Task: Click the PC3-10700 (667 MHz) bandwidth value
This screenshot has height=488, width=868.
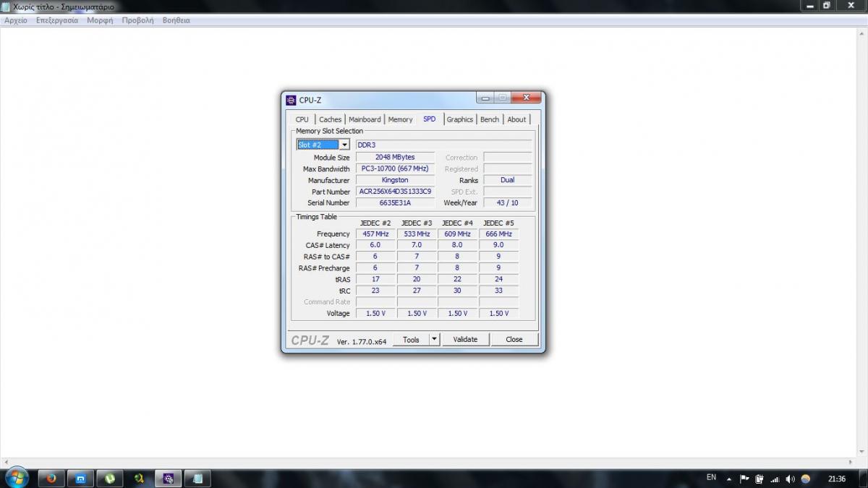Action: (x=395, y=168)
